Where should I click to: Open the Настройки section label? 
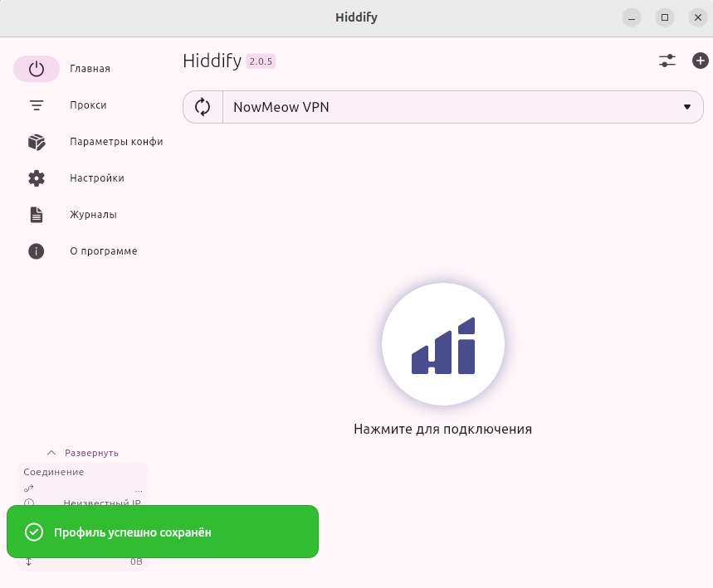coord(97,178)
